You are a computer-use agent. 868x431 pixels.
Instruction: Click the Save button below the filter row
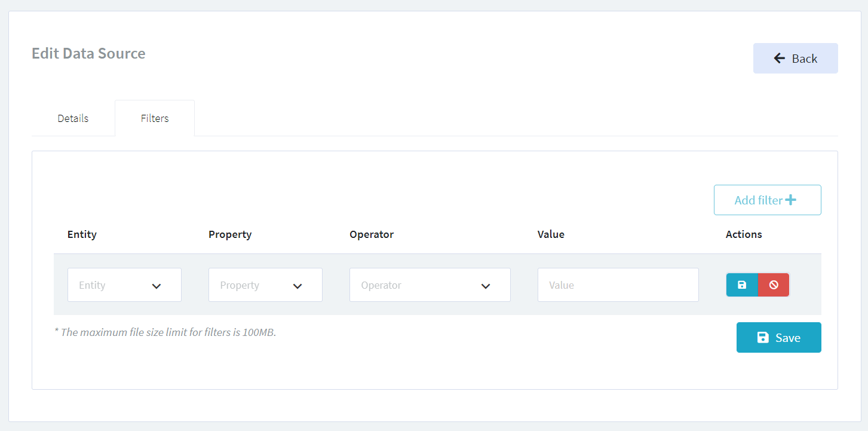(x=778, y=337)
